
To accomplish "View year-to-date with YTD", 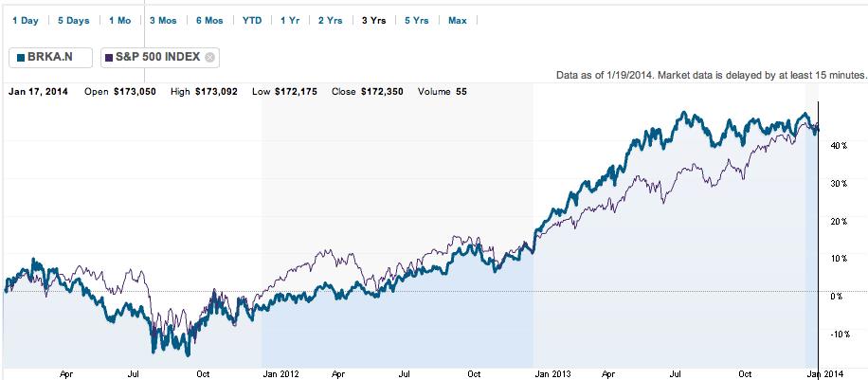I will [x=253, y=20].
